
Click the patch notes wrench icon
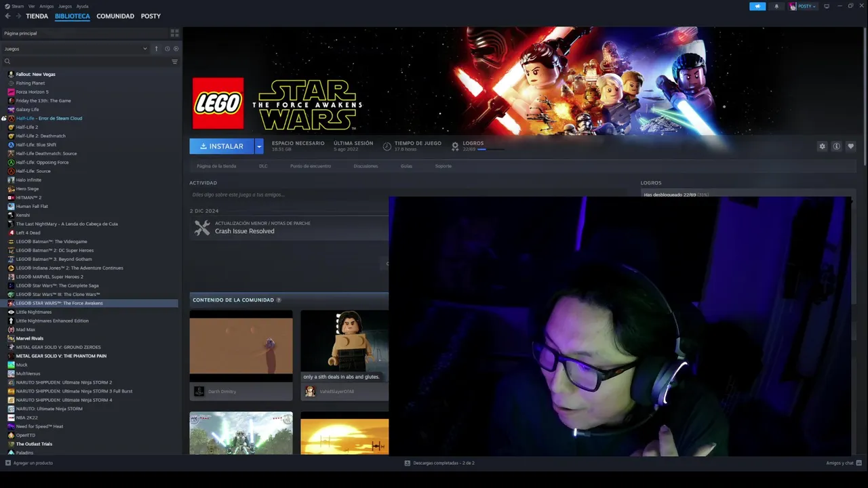[202, 228]
